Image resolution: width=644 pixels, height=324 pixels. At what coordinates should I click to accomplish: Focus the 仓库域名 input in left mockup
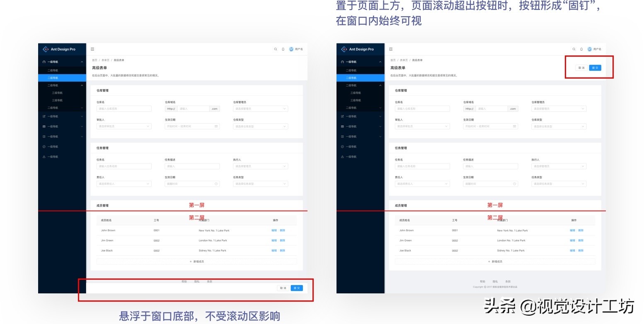193,109
